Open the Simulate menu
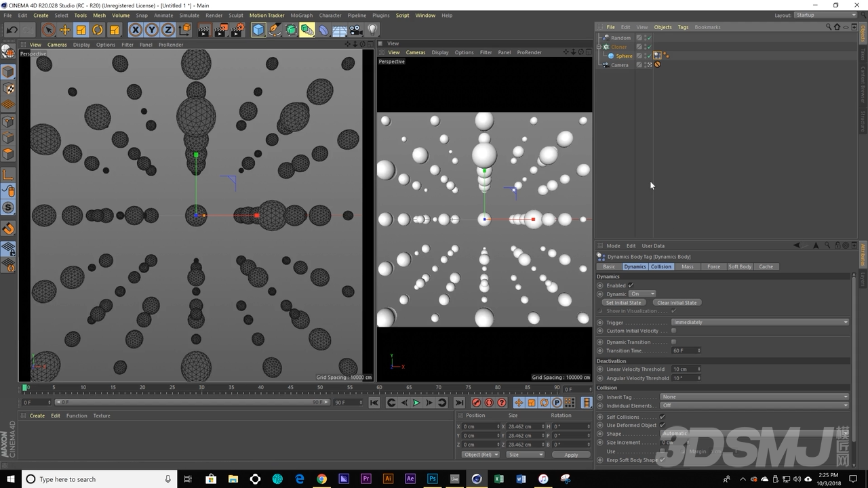 click(189, 15)
